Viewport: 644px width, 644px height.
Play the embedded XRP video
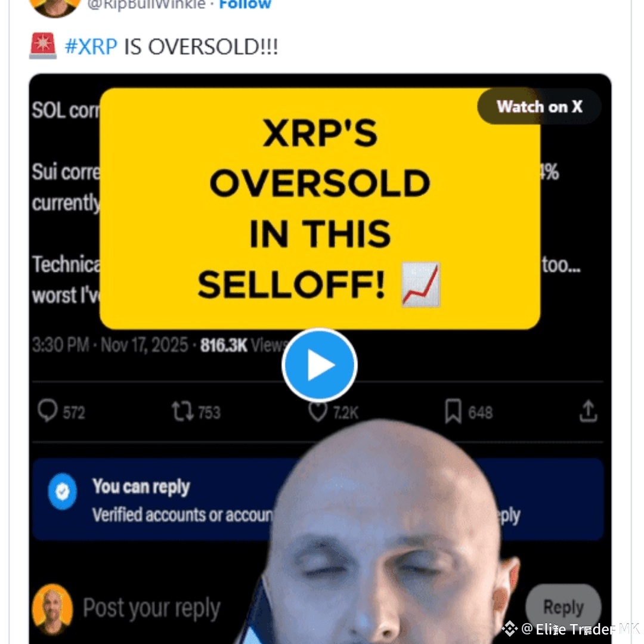pos(320,365)
